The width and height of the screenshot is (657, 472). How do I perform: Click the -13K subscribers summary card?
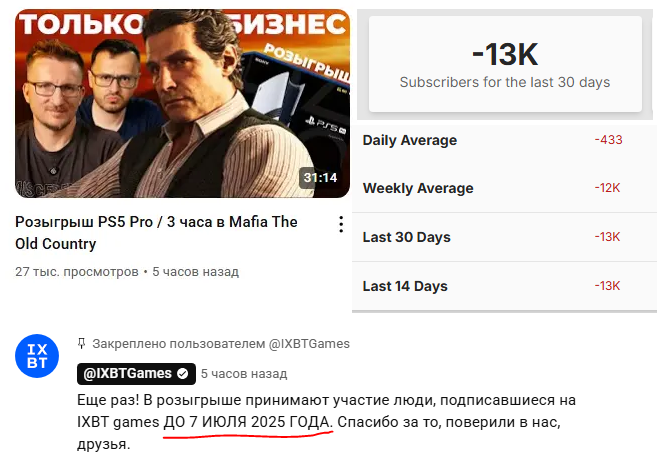pos(505,64)
